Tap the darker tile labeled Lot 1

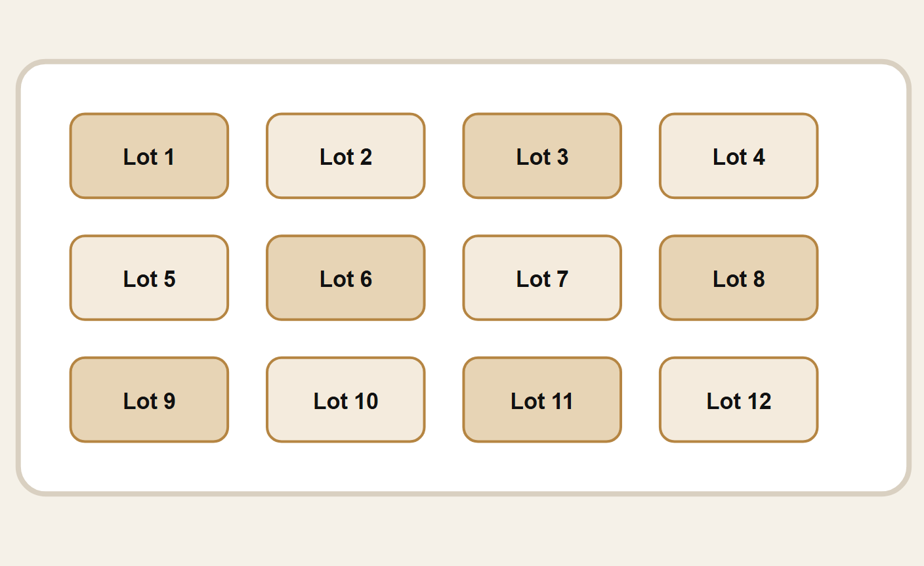[x=149, y=156]
